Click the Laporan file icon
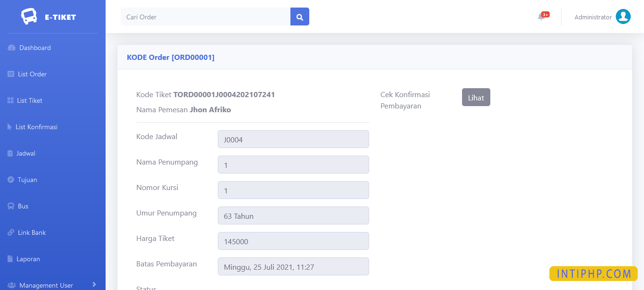644x290 pixels. [10, 259]
